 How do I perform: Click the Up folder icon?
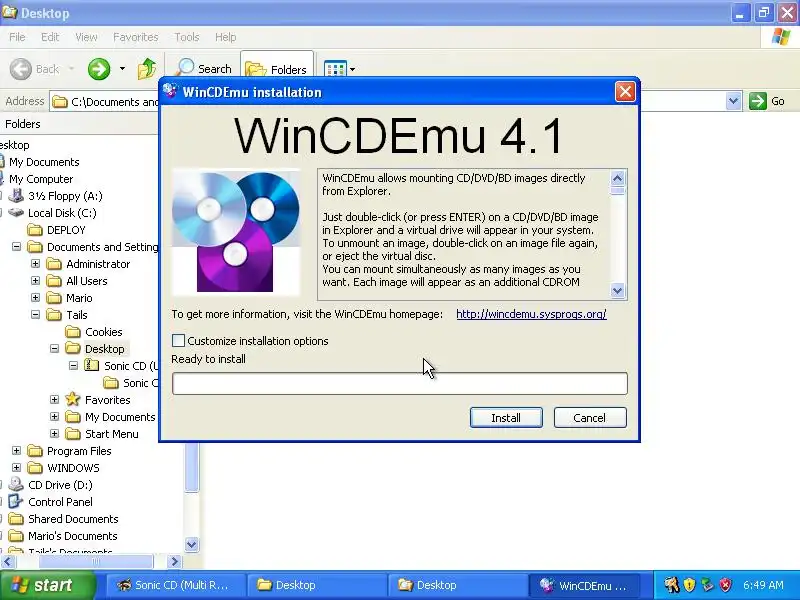coord(147,69)
